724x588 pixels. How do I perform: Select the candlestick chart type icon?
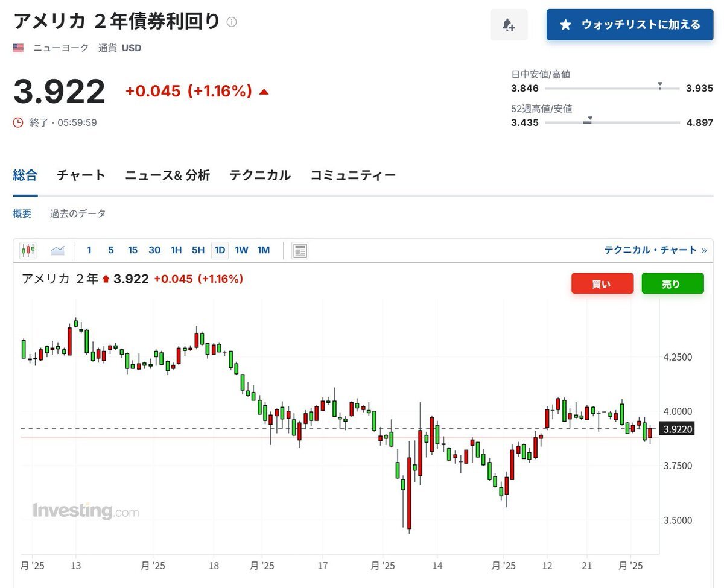point(28,250)
